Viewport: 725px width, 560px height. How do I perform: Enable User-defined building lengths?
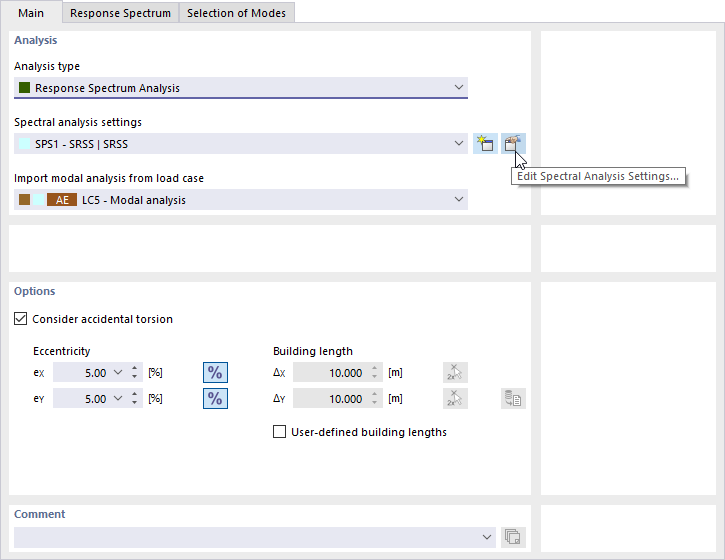(x=279, y=432)
